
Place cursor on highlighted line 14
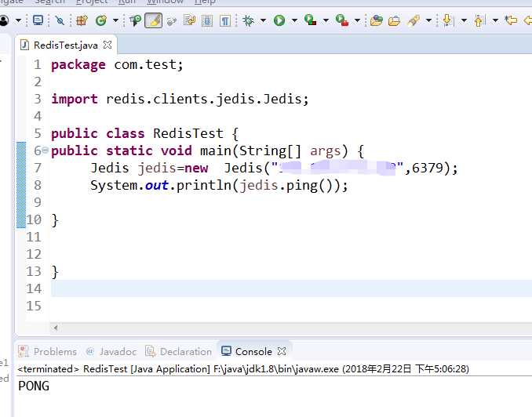click(291, 288)
